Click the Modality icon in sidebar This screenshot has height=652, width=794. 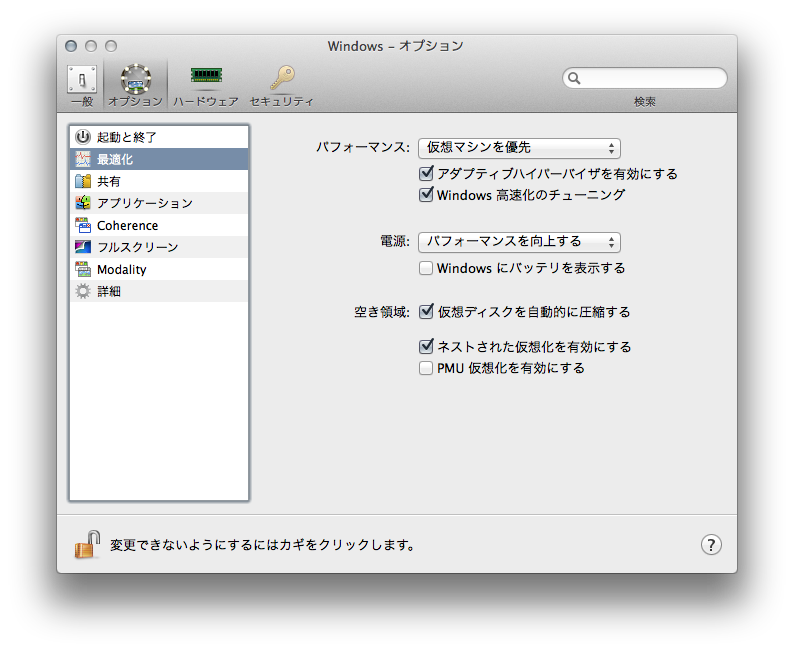click(x=83, y=269)
